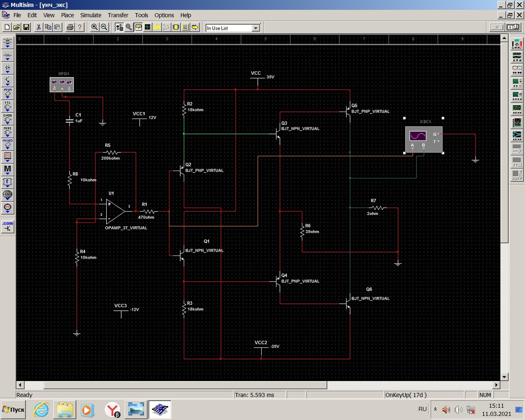The height and width of the screenshot is (420, 525).
Task: Open the Tools menu
Action: (141, 15)
